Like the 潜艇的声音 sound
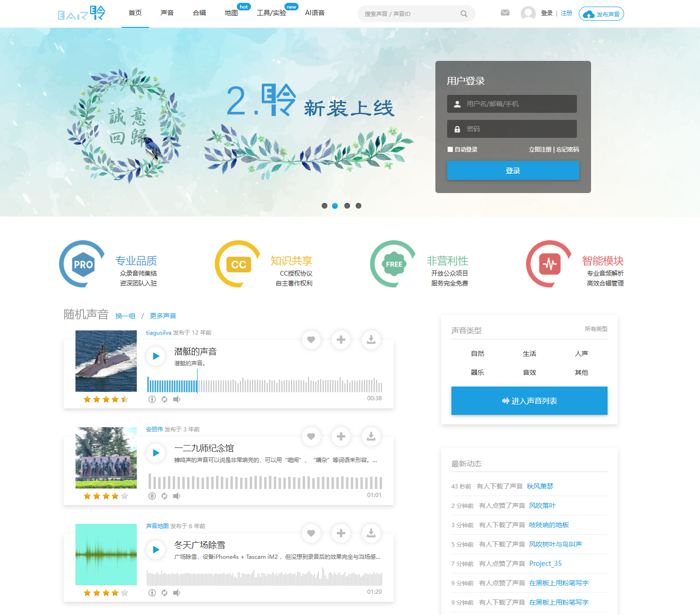This screenshot has height=615, width=700. coord(311,340)
